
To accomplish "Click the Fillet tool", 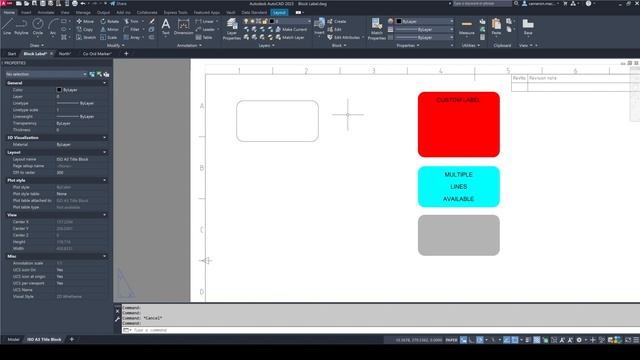I will point(131,29).
